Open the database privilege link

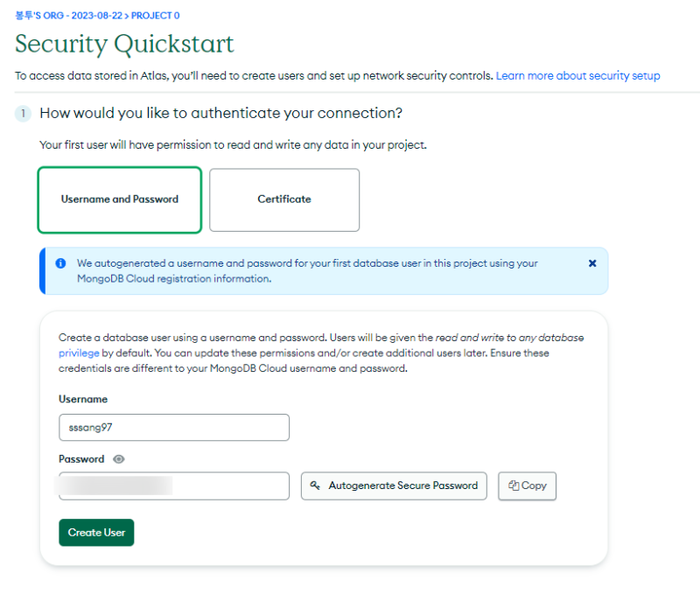(x=80, y=353)
